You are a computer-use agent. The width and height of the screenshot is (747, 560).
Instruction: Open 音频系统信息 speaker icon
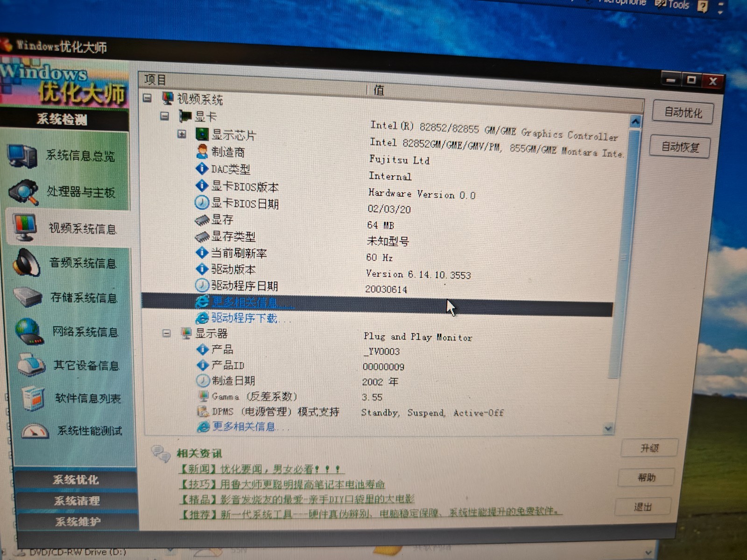click(27, 262)
